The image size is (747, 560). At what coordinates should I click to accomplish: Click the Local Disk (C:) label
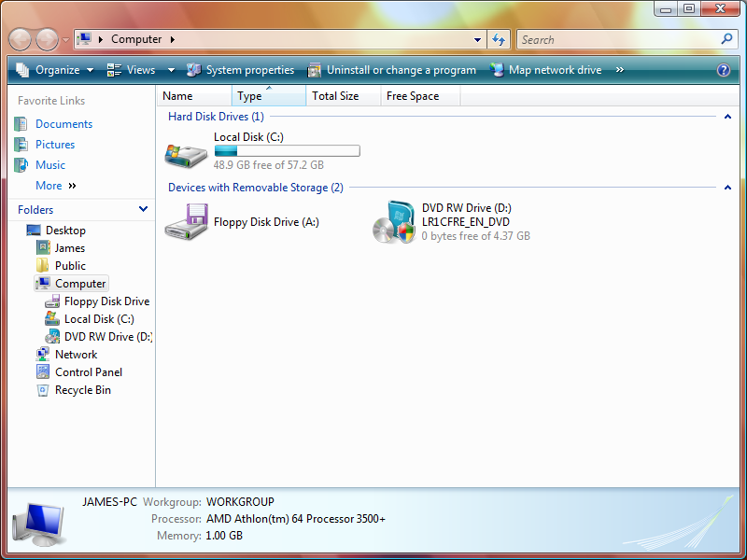(x=248, y=137)
